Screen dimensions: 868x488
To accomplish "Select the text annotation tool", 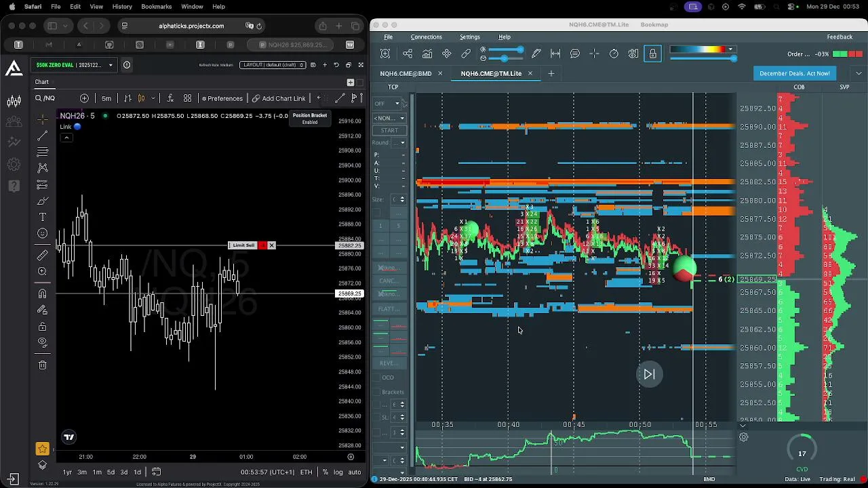I will click(42, 217).
